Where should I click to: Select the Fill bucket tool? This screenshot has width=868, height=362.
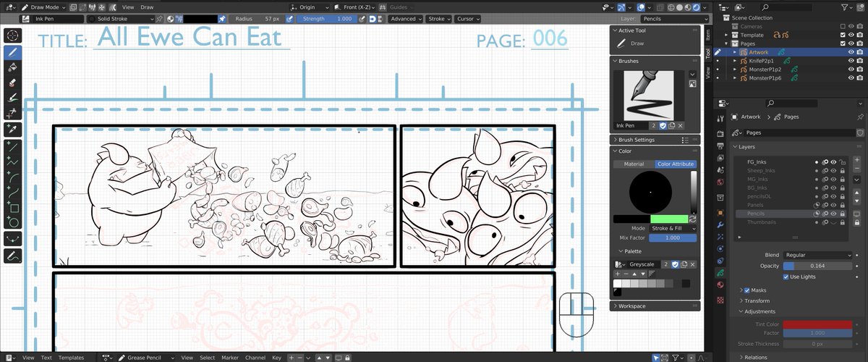click(13, 67)
